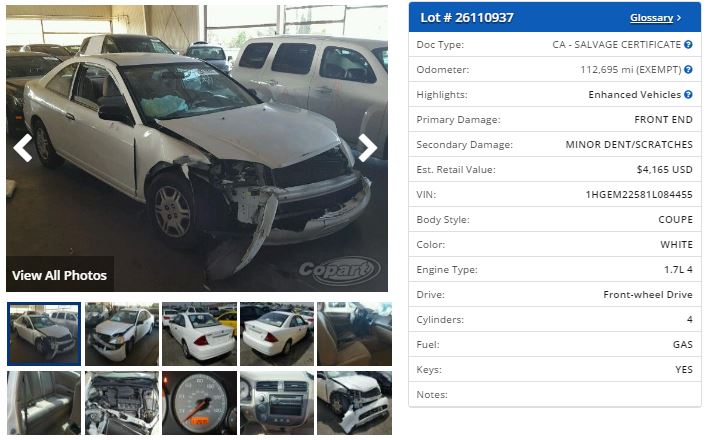Open the front seat interior thumbnail

[354, 334]
